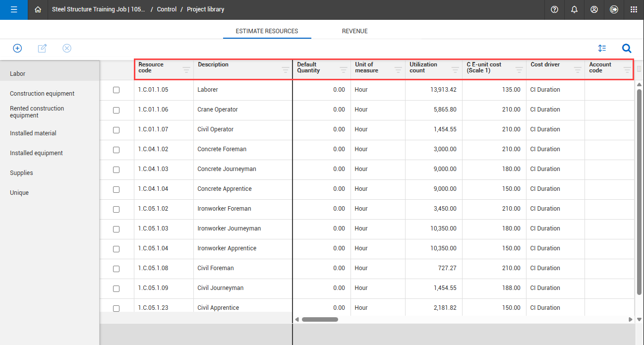644x345 pixels.
Task: Open the help question mark icon
Action: pyautogui.click(x=554, y=9)
